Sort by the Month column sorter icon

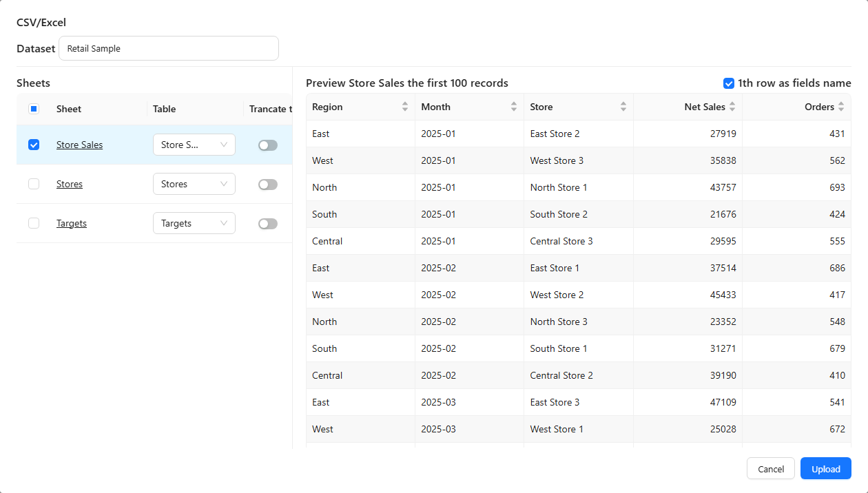pos(514,107)
